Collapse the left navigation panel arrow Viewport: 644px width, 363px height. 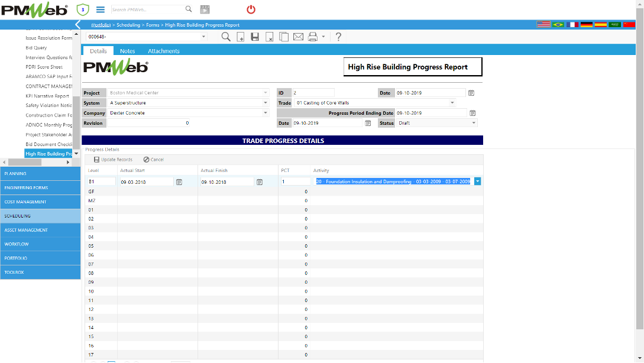coord(77,25)
